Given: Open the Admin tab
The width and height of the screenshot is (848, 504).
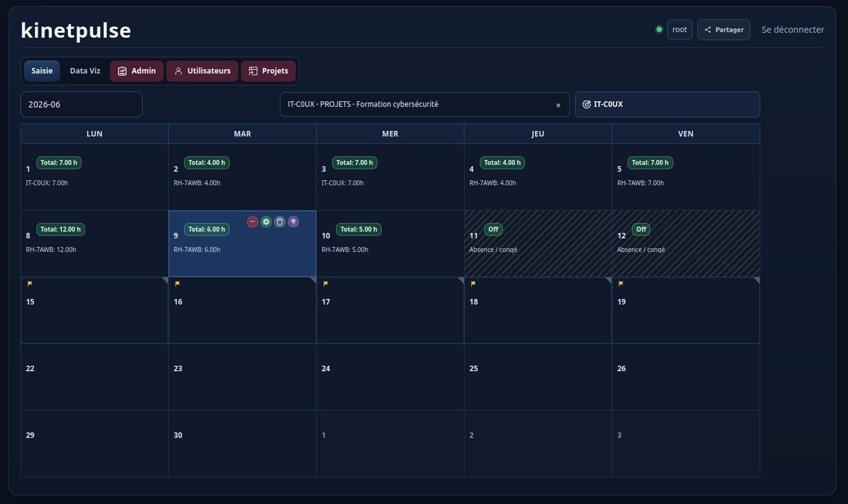Looking at the screenshot, I should tap(136, 71).
